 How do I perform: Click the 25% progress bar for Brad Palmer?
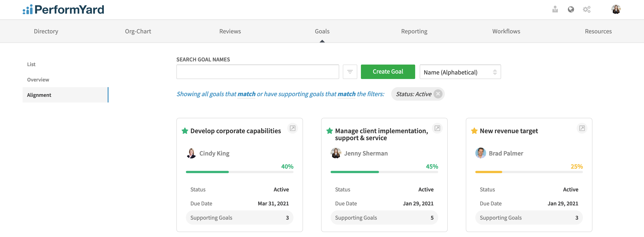pyautogui.click(x=529, y=172)
